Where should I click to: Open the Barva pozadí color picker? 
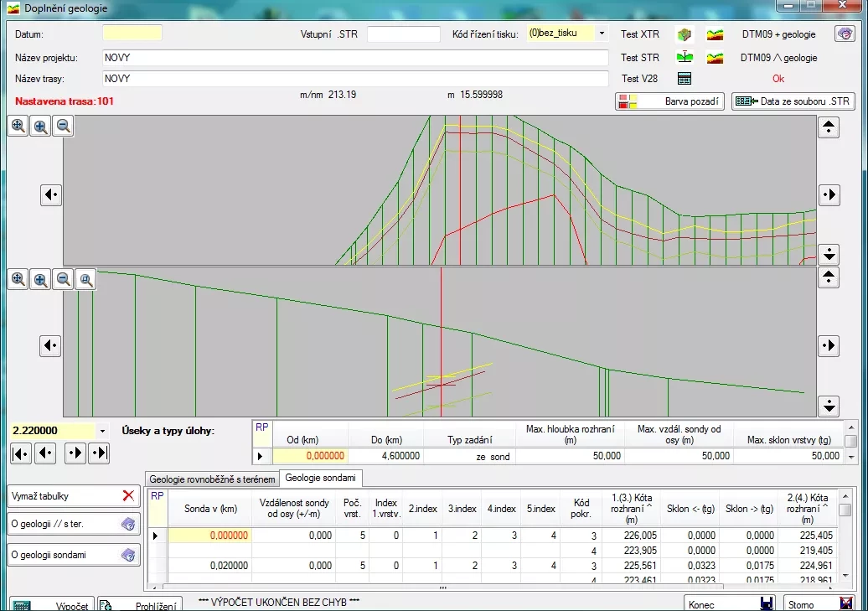click(x=669, y=101)
